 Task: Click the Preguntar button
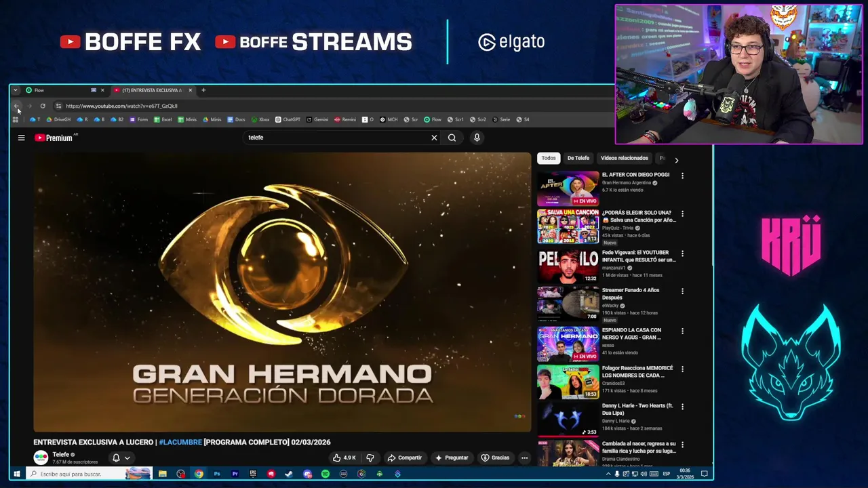451,458
